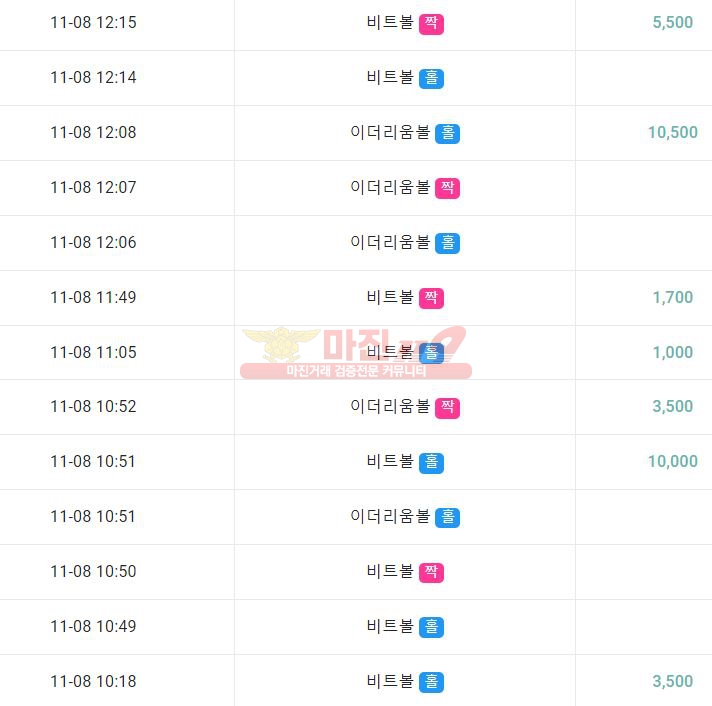
Task: Select the 11-08 12:15 timestamp
Action: coord(93,22)
